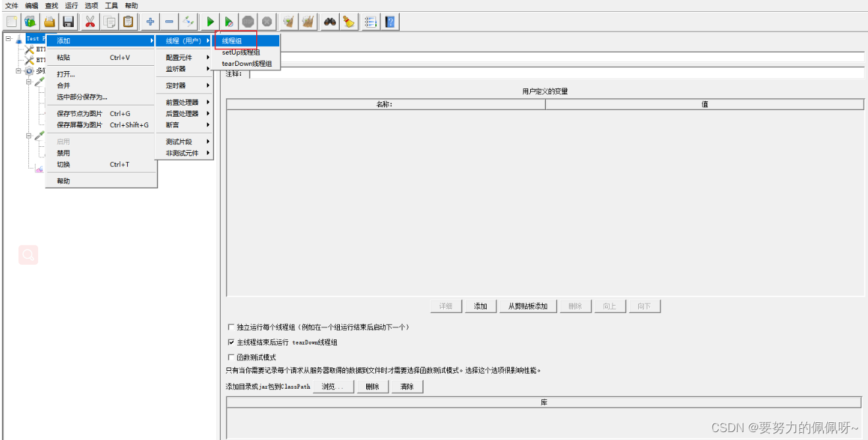Viewport: 868px width, 440px height.
Task: Click the Cut scissors icon
Action: click(x=90, y=22)
